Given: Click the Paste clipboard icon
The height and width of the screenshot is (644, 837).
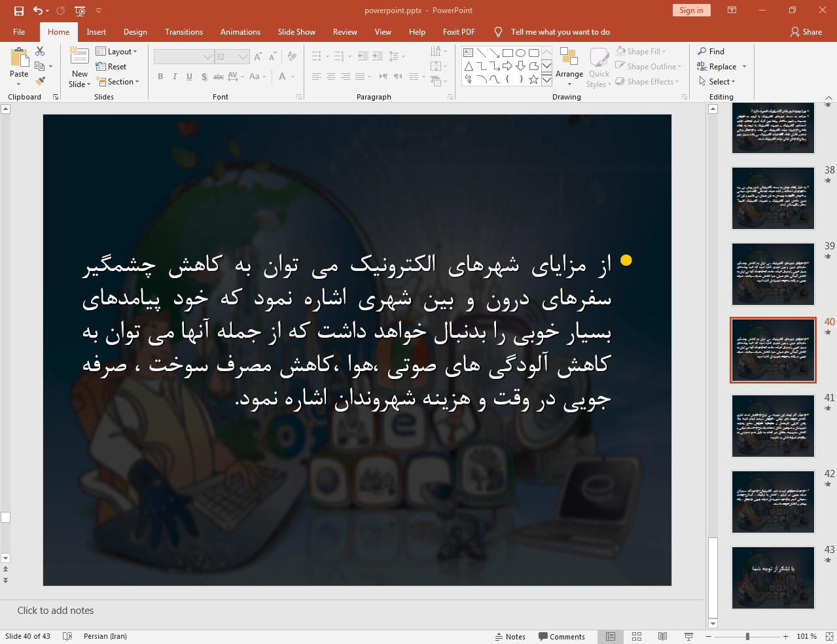Looking at the screenshot, I should [x=19, y=58].
